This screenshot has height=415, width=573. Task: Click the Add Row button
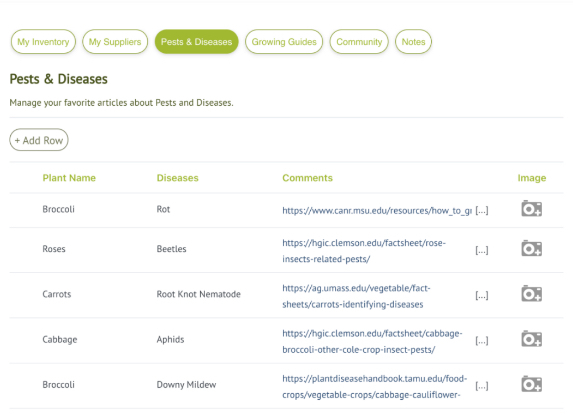39,140
